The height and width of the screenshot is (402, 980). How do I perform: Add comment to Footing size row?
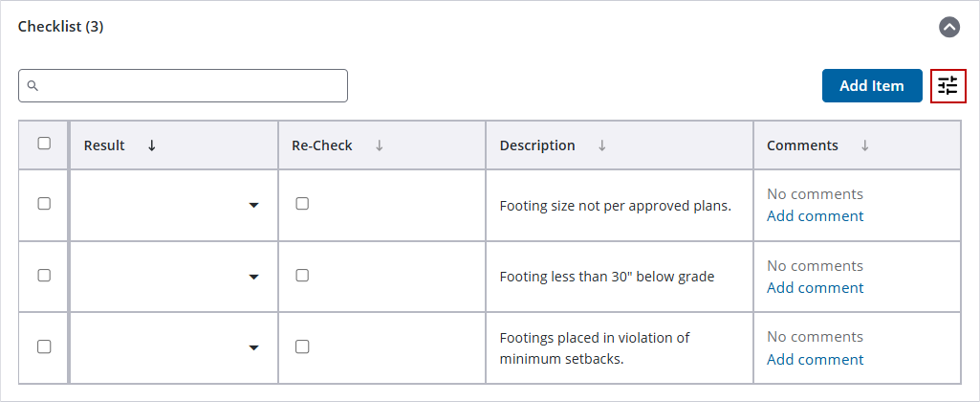pyautogui.click(x=815, y=216)
